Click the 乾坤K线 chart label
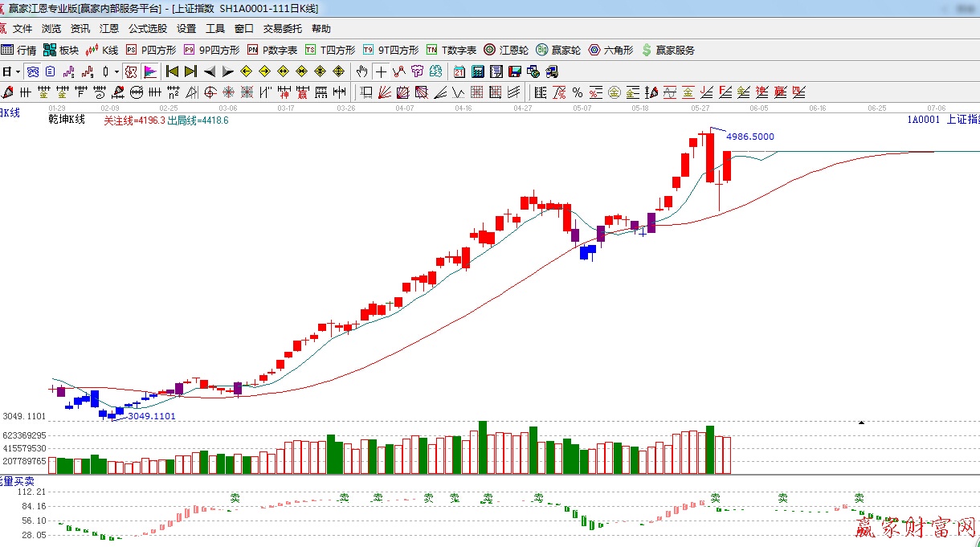Image resolution: width=980 pixels, height=547 pixels. (67, 120)
